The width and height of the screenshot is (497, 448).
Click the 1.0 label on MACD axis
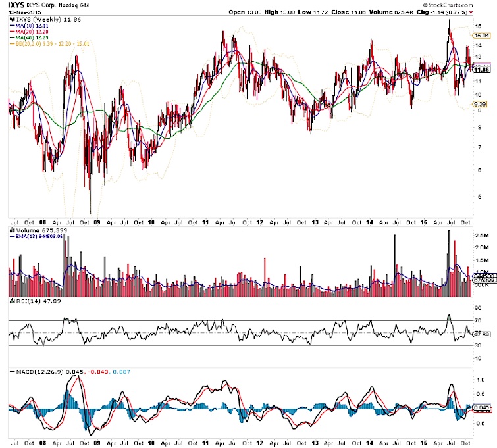pyautogui.click(x=481, y=380)
